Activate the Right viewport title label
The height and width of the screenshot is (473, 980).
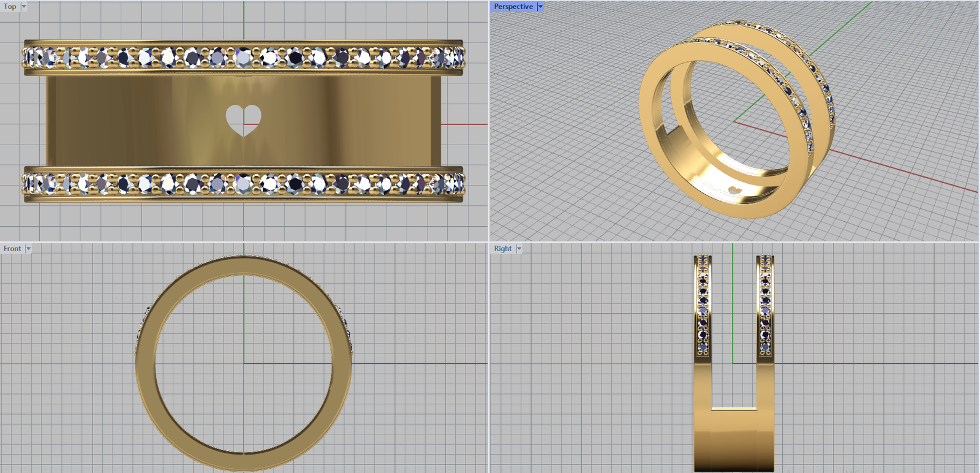tap(503, 249)
